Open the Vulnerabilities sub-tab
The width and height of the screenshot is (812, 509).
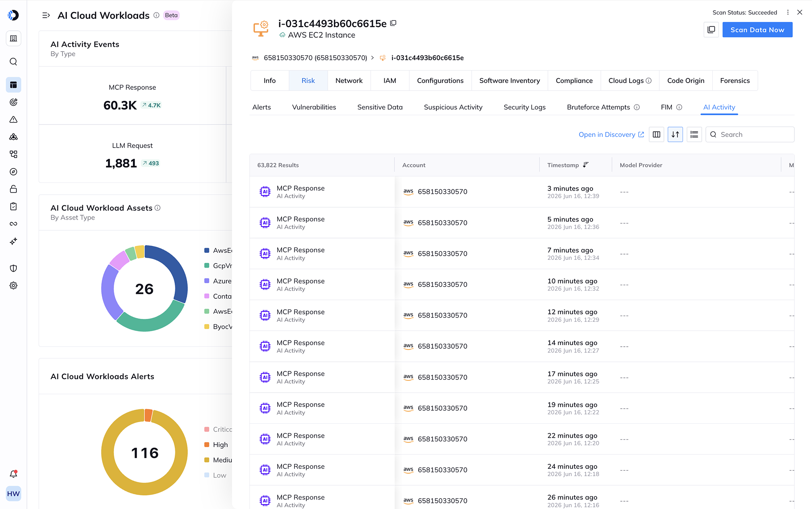pos(314,107)
